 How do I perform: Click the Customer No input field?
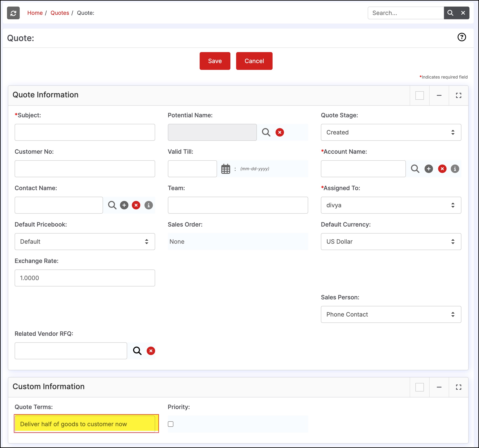pos(85,169)
